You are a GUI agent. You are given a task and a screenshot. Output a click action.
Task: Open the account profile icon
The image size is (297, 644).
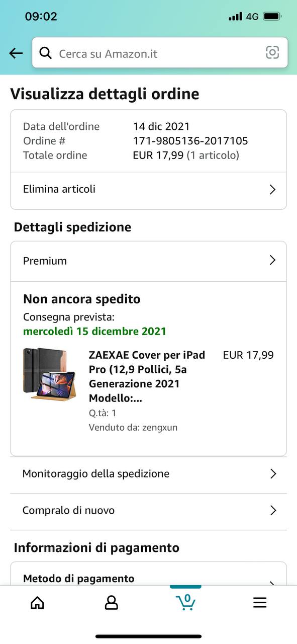point(111,603)
